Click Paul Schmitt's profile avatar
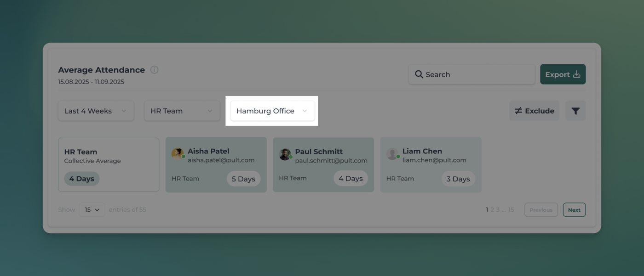 [x=285, y=154]
